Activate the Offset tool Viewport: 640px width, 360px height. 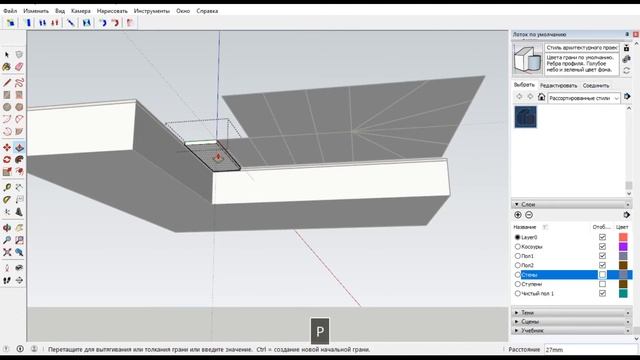tap(19, 171)
